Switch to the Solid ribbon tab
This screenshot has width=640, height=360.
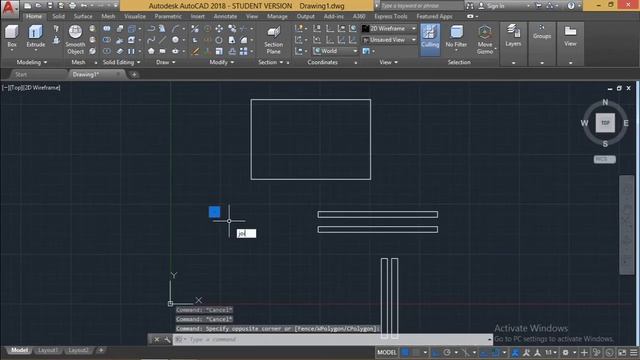(58, 16)
